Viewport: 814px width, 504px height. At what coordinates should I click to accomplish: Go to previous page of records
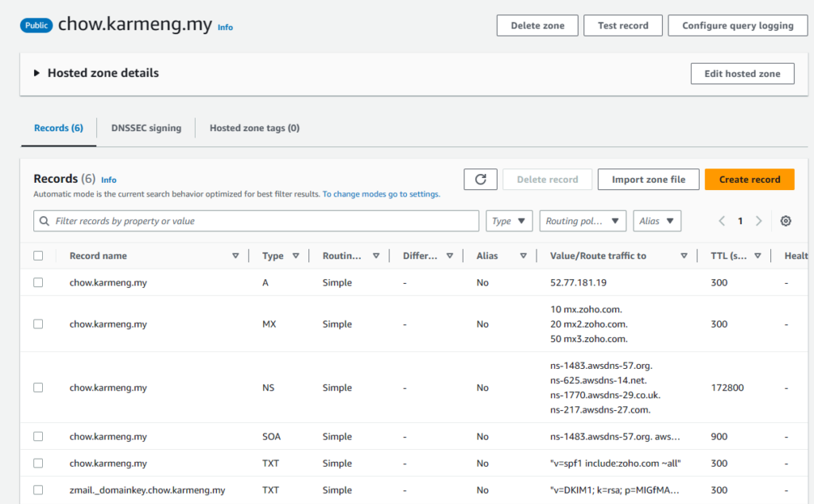click(722, 221)
